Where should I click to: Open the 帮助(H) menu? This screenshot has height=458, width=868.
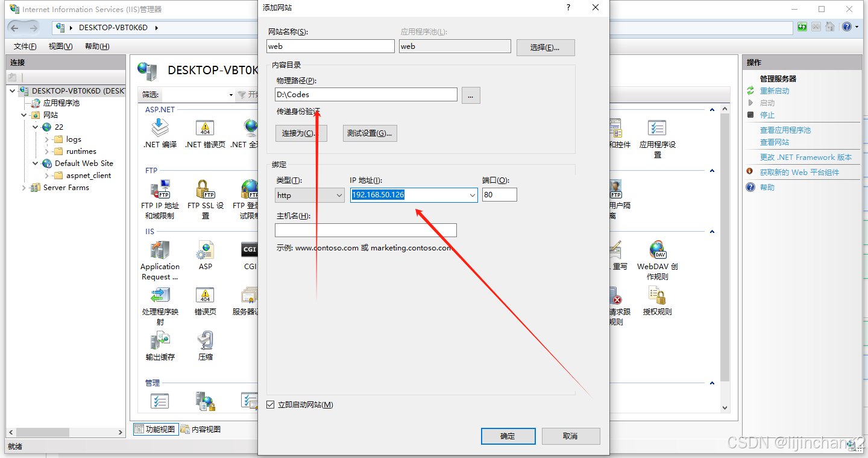(97, 46)
